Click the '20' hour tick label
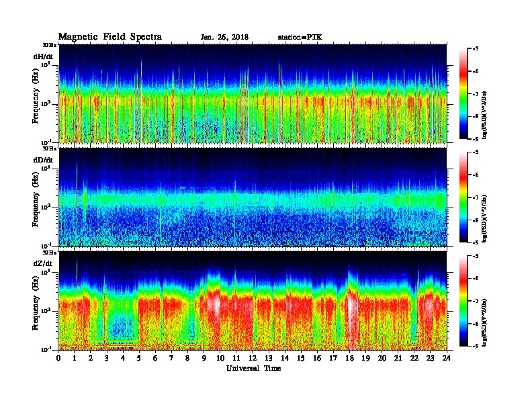This screenshot has width=532, height=411. pos(382,358)
